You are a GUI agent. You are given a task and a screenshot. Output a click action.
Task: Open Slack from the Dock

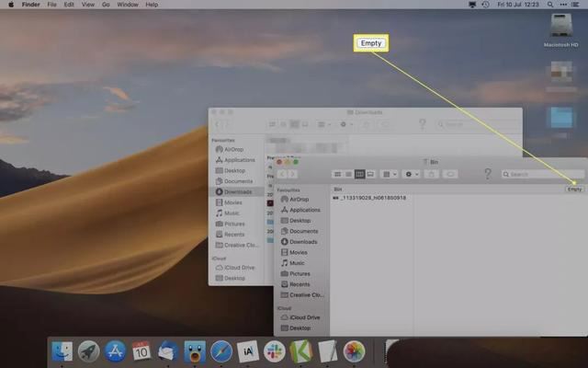click(x=274, y=351)
